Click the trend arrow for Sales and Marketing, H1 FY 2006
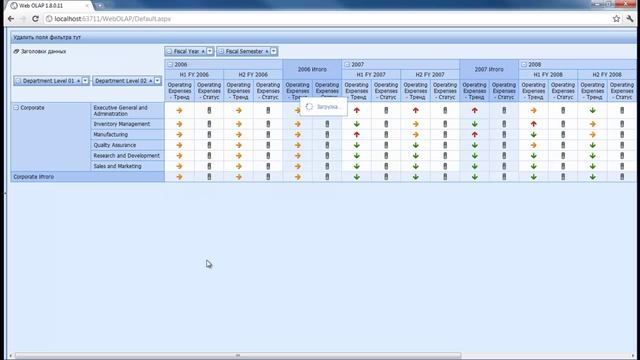 pyautogui.click(x=180, y=166)
